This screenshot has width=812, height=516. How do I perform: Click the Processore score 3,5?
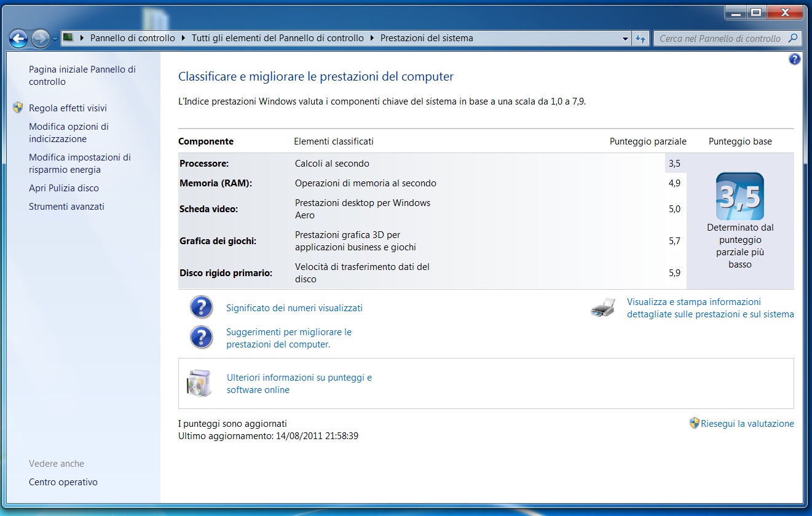[674, 164]
